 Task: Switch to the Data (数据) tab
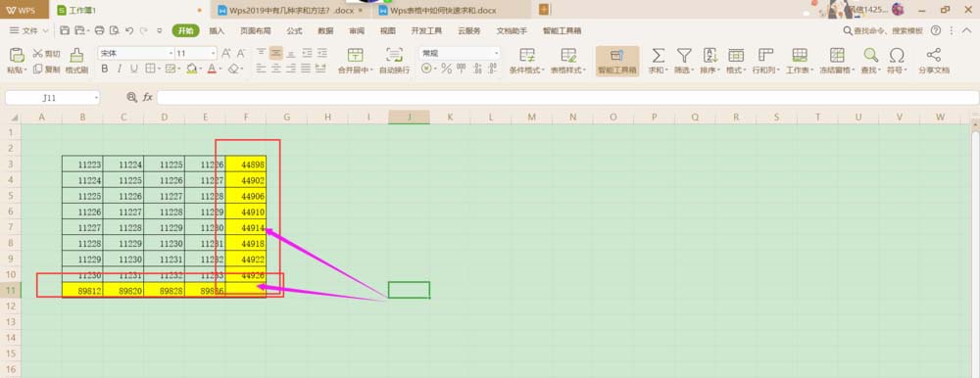click(325, 30)
